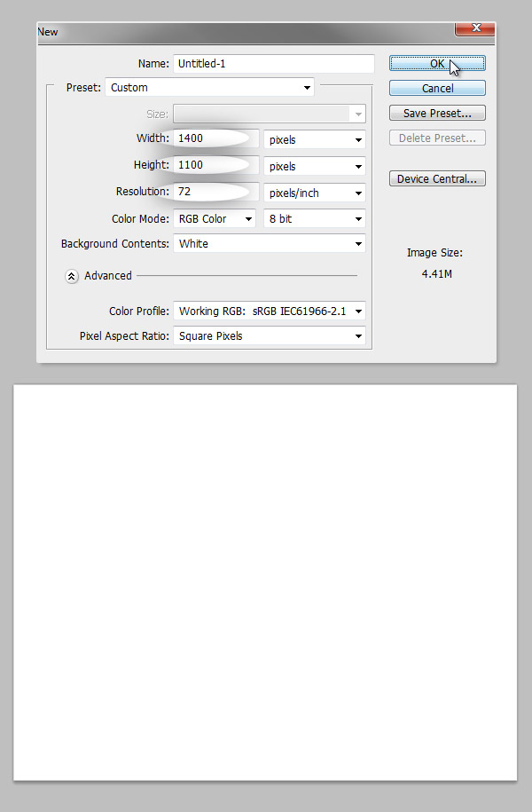Screen dimensions: 532x812
Task: Collapse the Advanced section chevron
Action: pos(72,276)
